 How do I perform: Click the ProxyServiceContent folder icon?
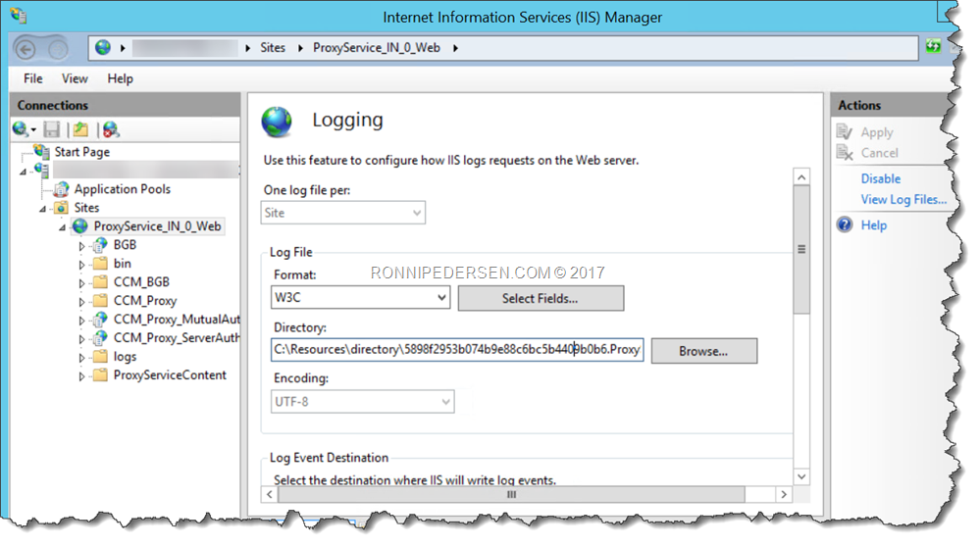pyautogui.click(x=100, y=375)
